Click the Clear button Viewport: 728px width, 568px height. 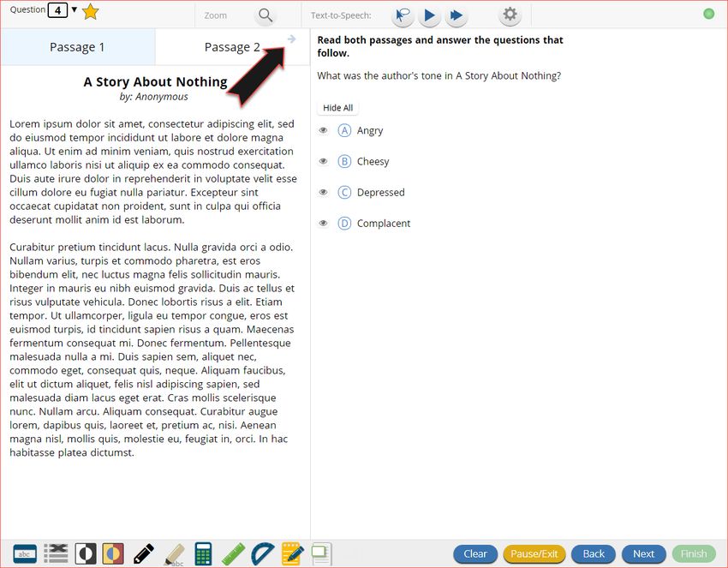[x=475, y=553]
